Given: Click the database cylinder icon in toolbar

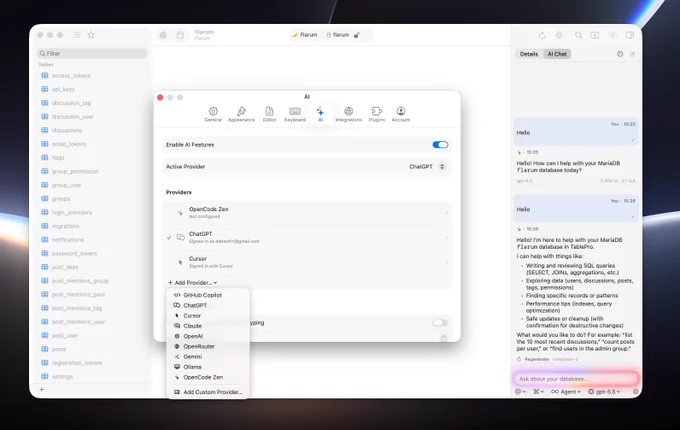Looking at the screenshot, I should (180, 35).
